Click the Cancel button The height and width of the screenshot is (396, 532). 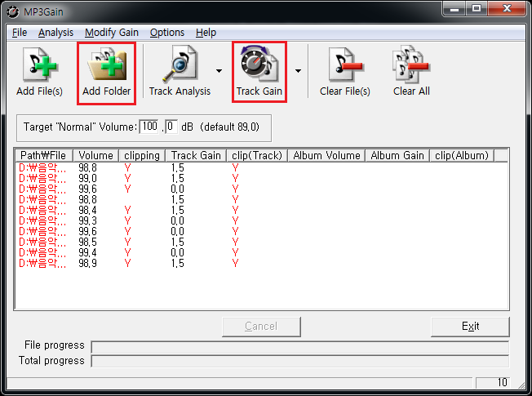(261, 327)
